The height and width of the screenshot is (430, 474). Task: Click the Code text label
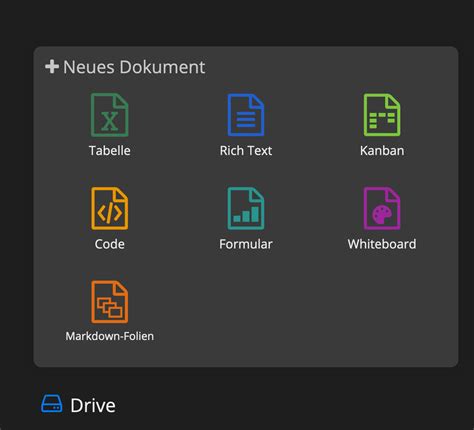(x=110, y=244)
